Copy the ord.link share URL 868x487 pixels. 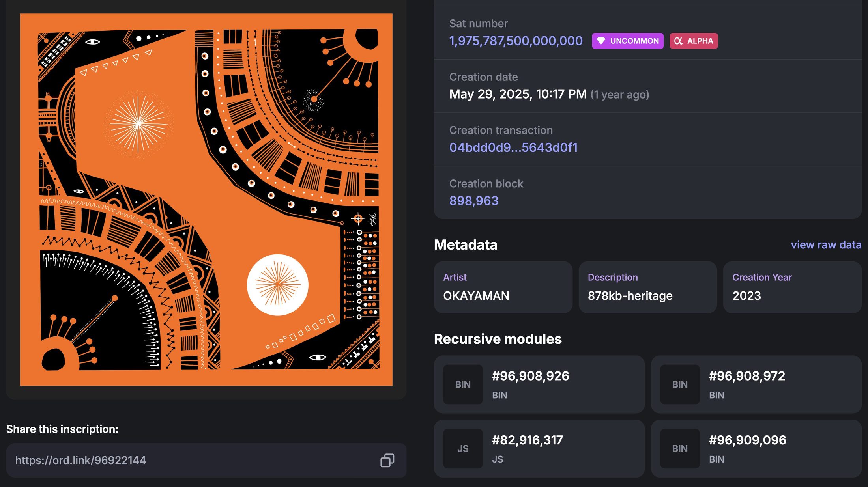point(387,460)
